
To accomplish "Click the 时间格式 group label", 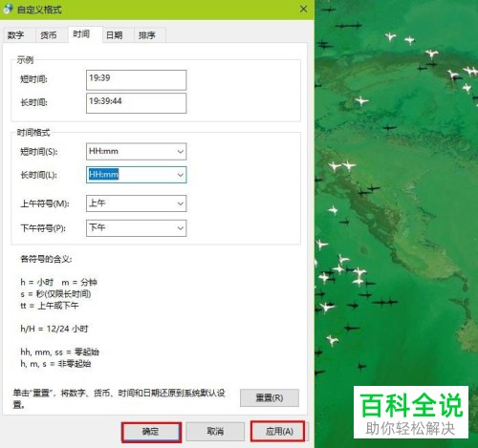I will click(33, 132).
